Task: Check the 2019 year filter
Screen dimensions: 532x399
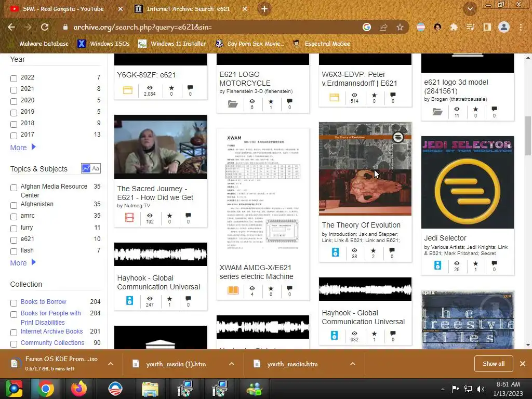Action: pyautogui.click(x=14, y=113)
